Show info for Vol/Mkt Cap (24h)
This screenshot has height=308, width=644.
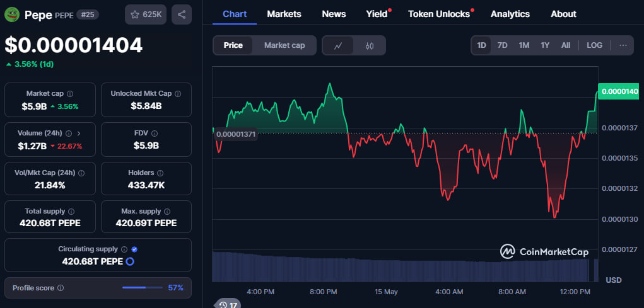[x=81, y=173]
